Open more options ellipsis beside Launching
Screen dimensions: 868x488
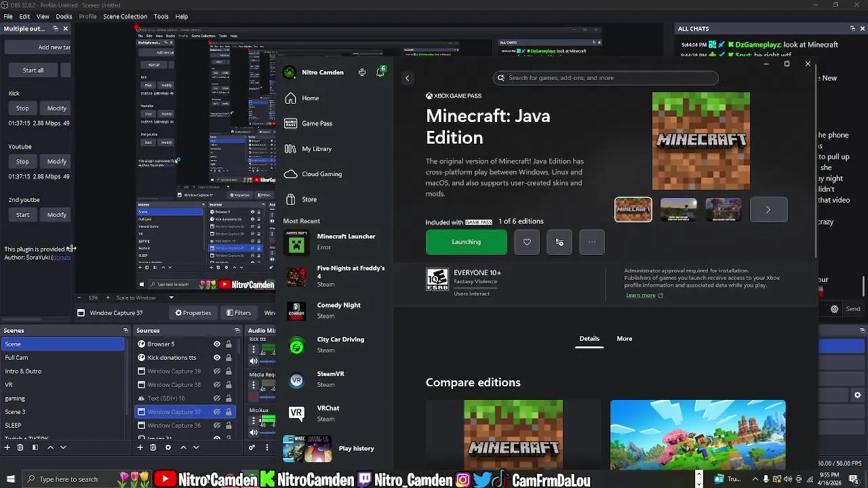pos(592,242)
